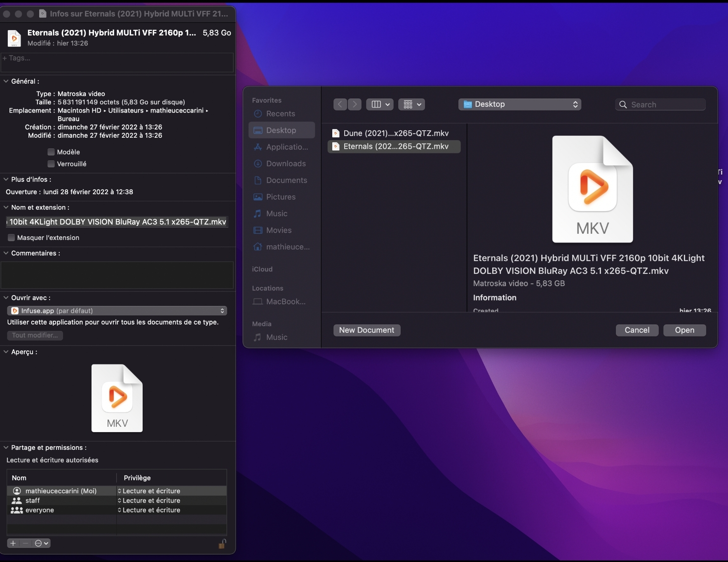Change the column view mode
The width and height of the screenshot is (728, 562).
pos(380,104)
